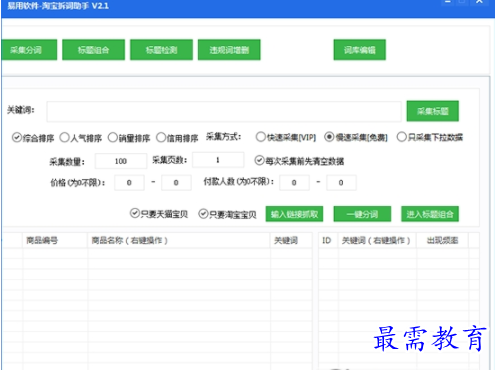Click the minimum 付款人数 input field
Image resolution: width=495 pixels, height=370 pixels.
tap(294, 183)
